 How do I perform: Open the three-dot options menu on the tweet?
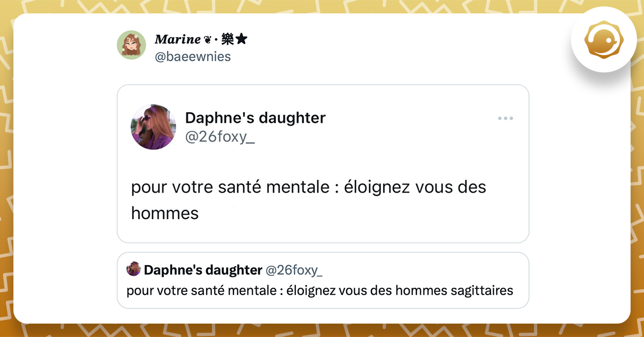(506, 118)
